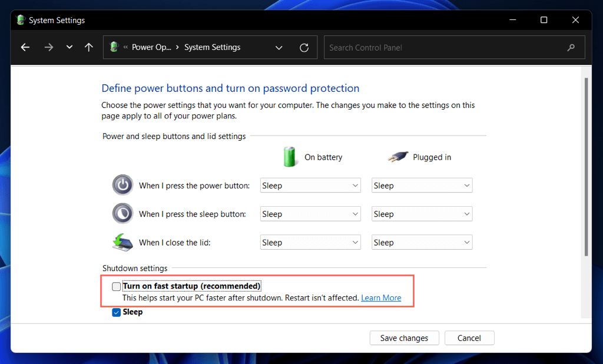Click the Refresh icon in address bar
The width and height of the screenshot is (603, 364).
pos(304,48)
